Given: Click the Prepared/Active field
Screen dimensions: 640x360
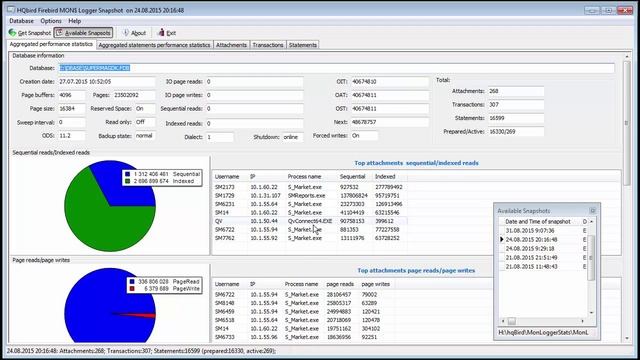Looking at the screenshot, I should click(516, 131).
